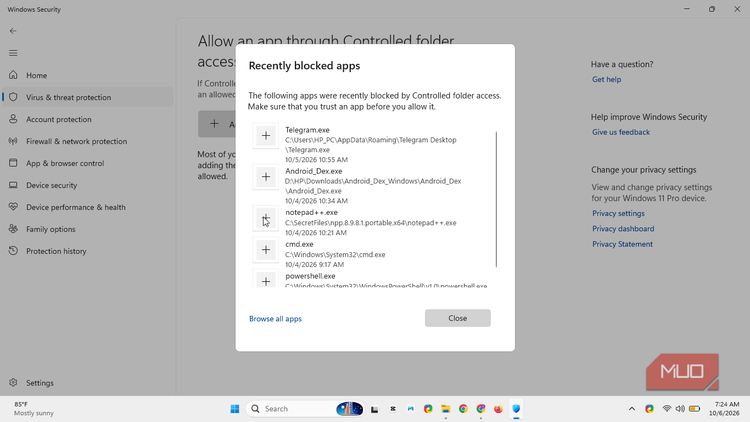This screenshot has width=750, height=422.
Task: Allow cmd.exe with its plus button
Action: [x=265, y=250]
